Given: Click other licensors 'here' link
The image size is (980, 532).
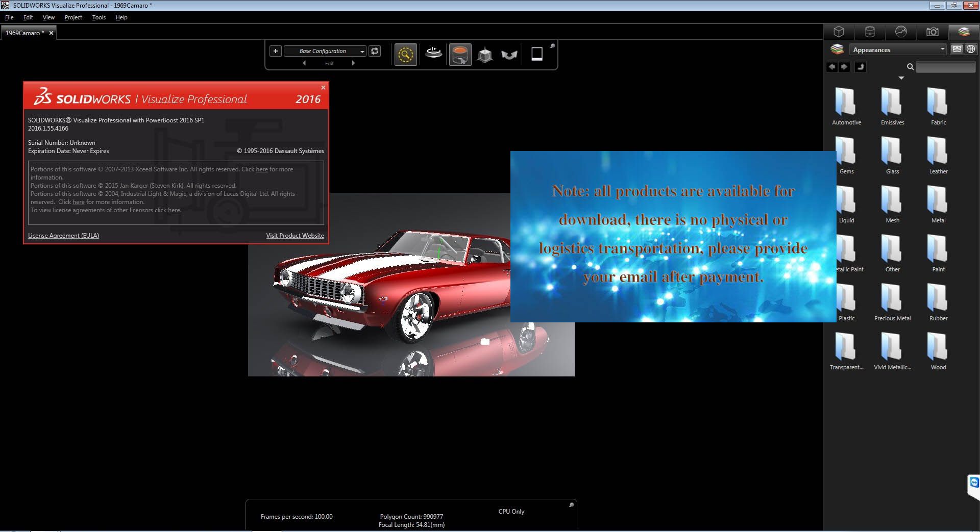Looking at the screenshot, I should (x=174, y=210).
